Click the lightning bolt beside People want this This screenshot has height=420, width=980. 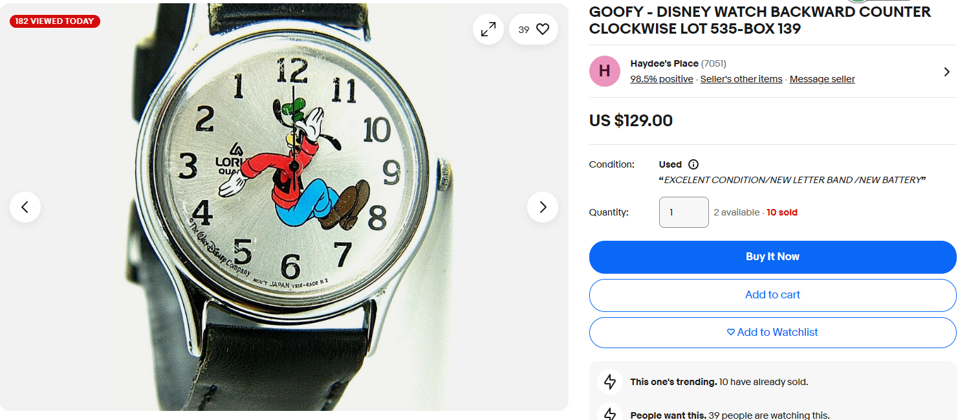coord(610,414)
